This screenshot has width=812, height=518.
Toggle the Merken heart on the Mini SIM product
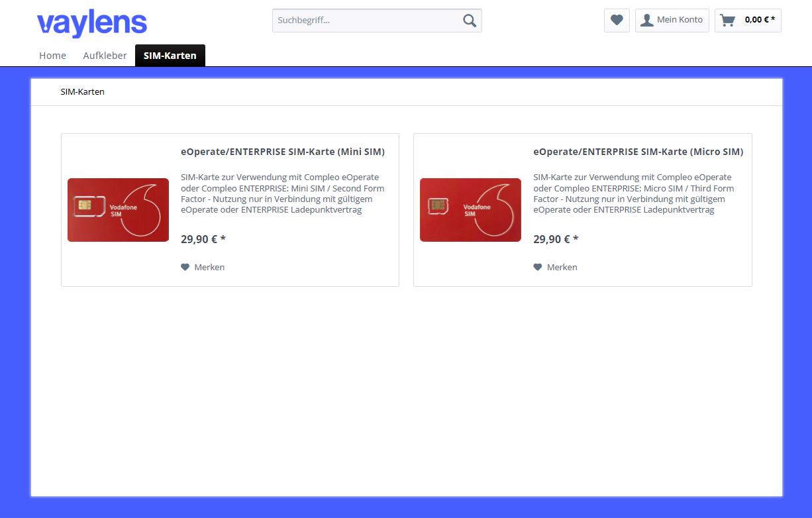[185, 266]
